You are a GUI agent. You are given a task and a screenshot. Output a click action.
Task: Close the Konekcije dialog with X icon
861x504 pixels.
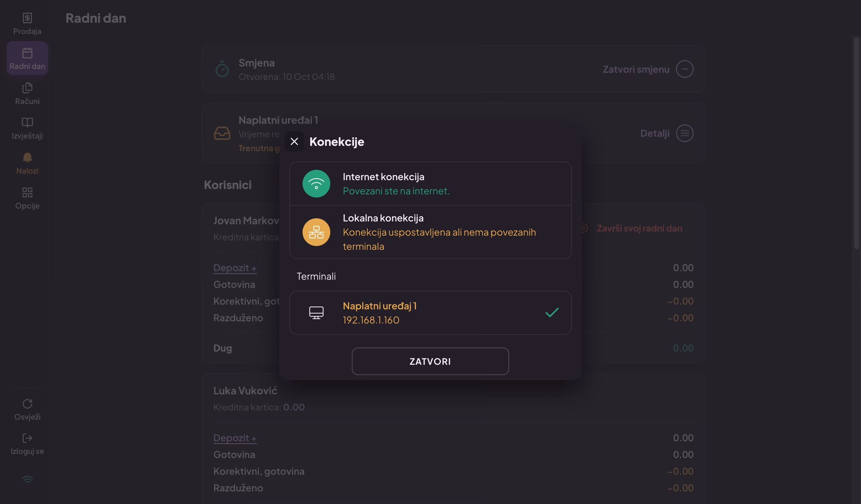[x=294, y=141]
